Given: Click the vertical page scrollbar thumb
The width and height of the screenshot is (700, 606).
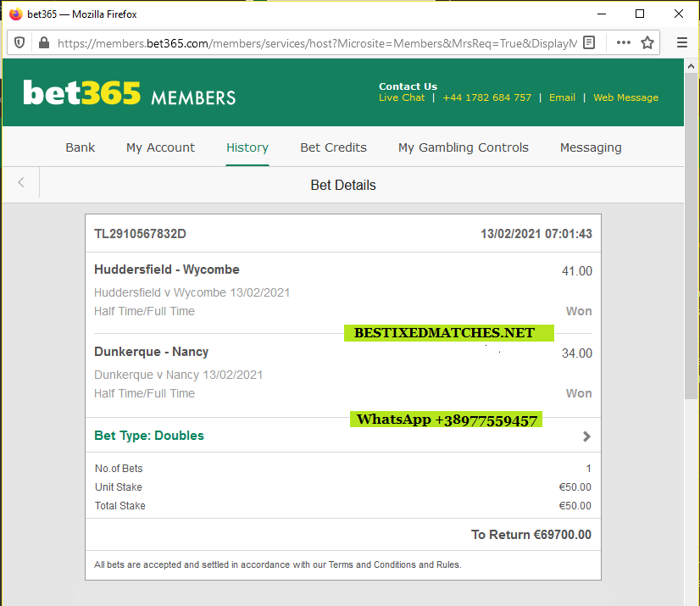Looking at the screenshot, I should [x=691, y=236].
